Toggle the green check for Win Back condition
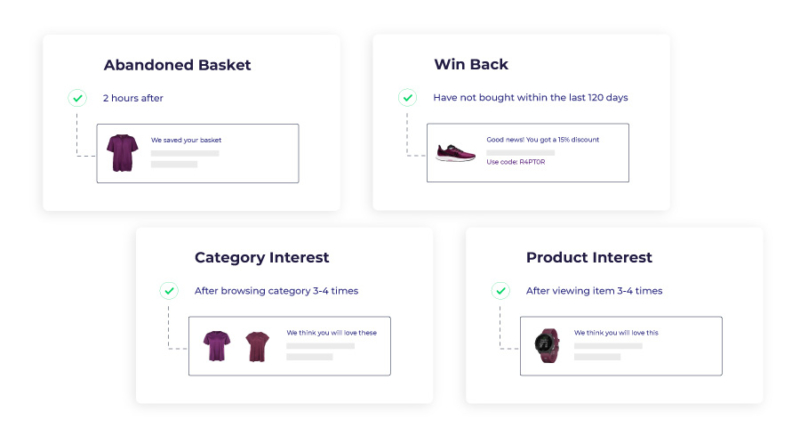Image resolution: width=800 pixels, height=444 pixels. [408, 97]
